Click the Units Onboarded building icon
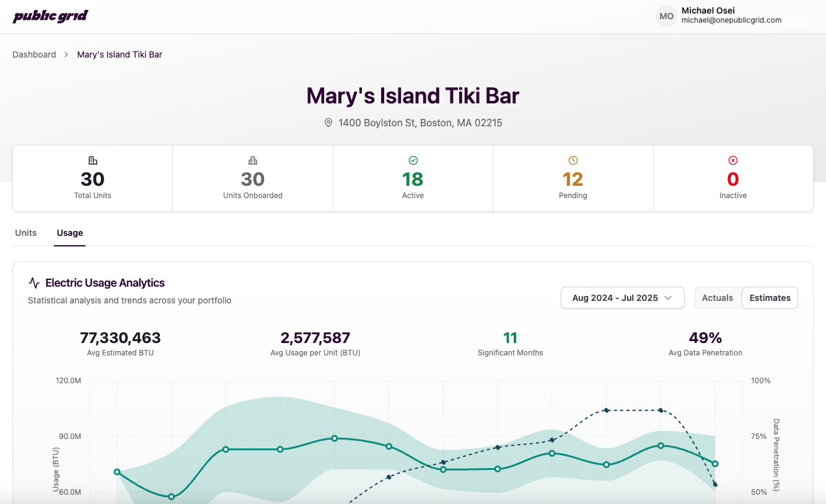This screenshot has width=826, height=504. (252, 160)
